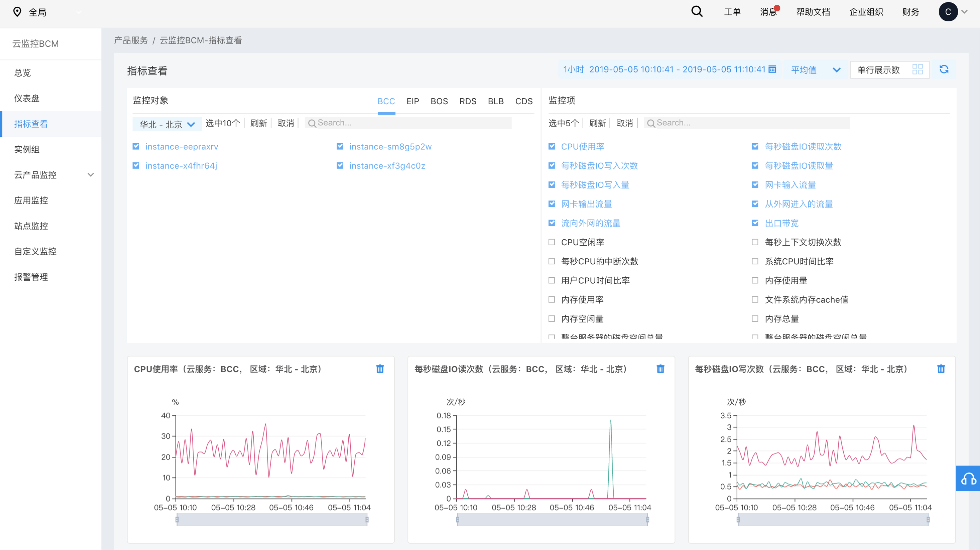Check the 内存使用率 metric checkbox
Screen dimensions: 980x550
tap(551, 299)
